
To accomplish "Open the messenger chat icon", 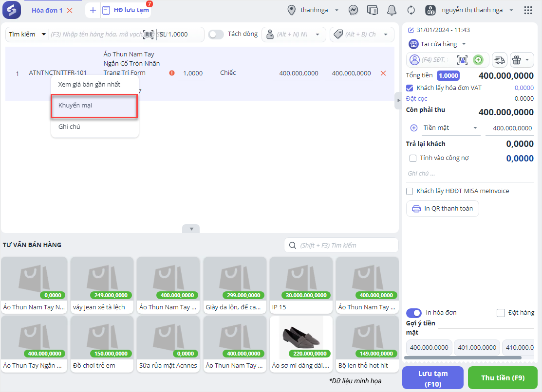I will pos(353,10).
